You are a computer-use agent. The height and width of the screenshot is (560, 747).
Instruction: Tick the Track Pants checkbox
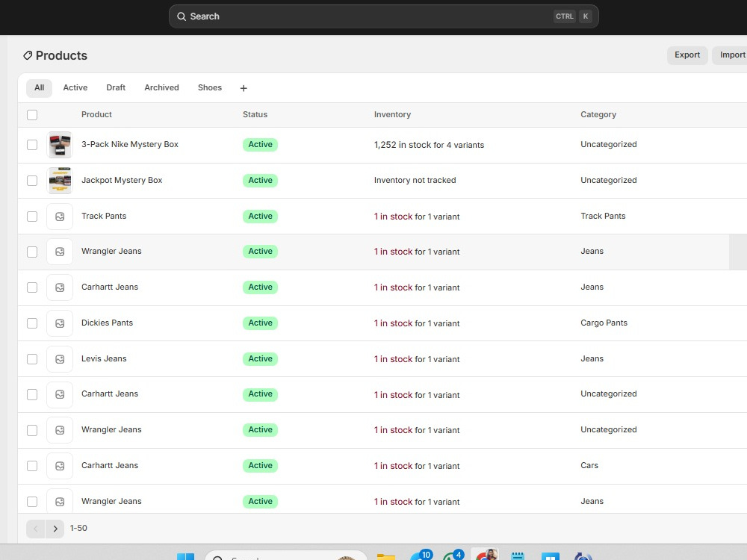[x=32, y=217]
